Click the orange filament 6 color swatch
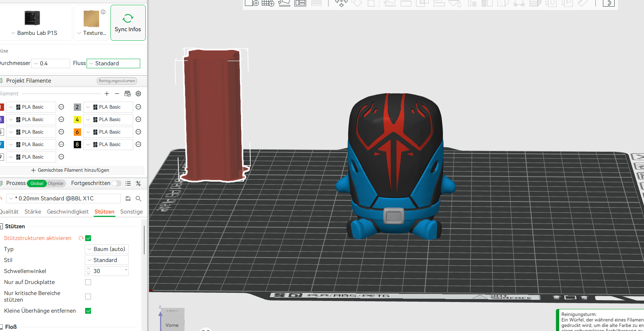This screenshot has width=644, height=331. (77, 132)
